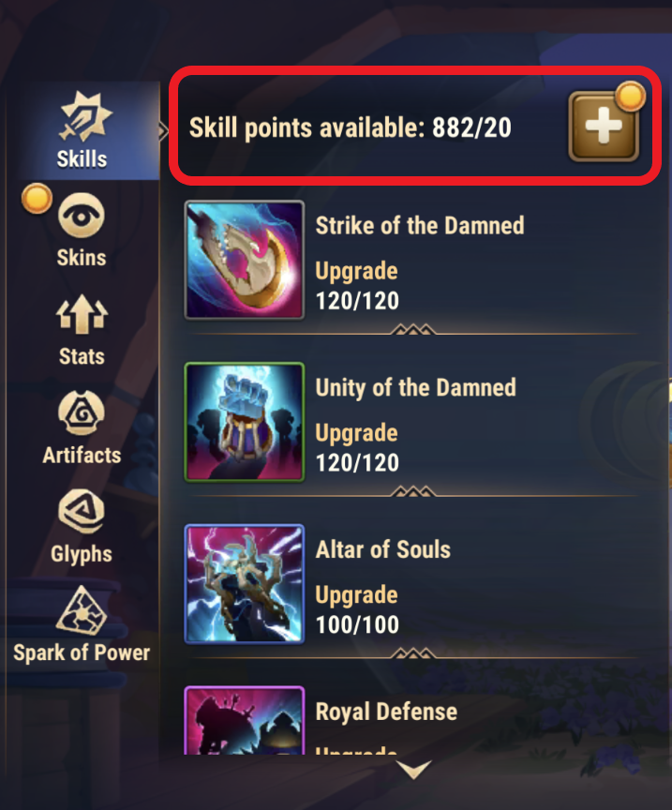
Task: Open the Artifacts icon
Action: [82, 412]
